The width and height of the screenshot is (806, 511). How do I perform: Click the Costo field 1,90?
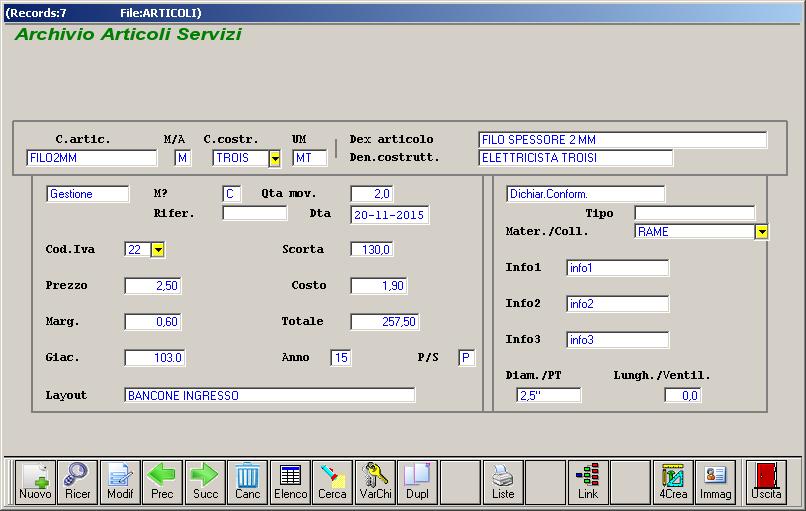[379, 286]
